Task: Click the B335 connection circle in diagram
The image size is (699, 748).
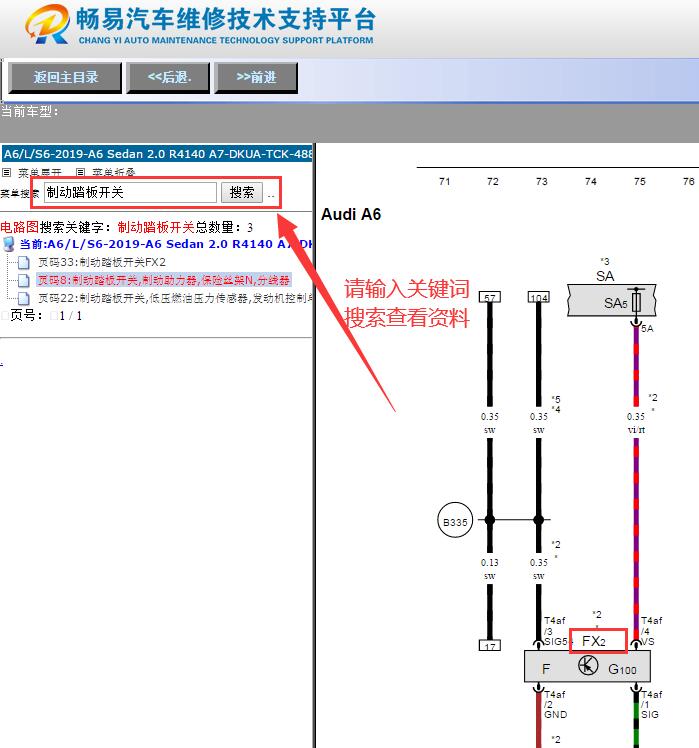Action: point(455,520)
